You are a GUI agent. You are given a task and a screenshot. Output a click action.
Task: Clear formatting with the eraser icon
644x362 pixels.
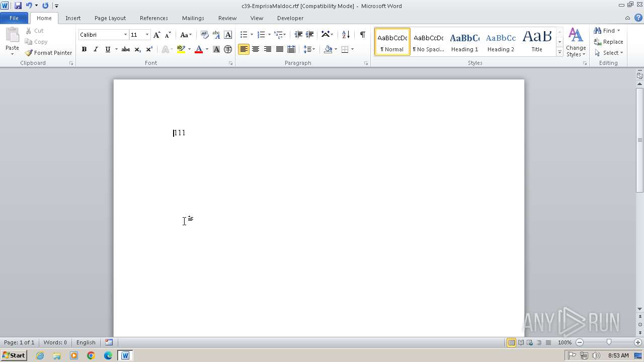(x=205, y=35)
